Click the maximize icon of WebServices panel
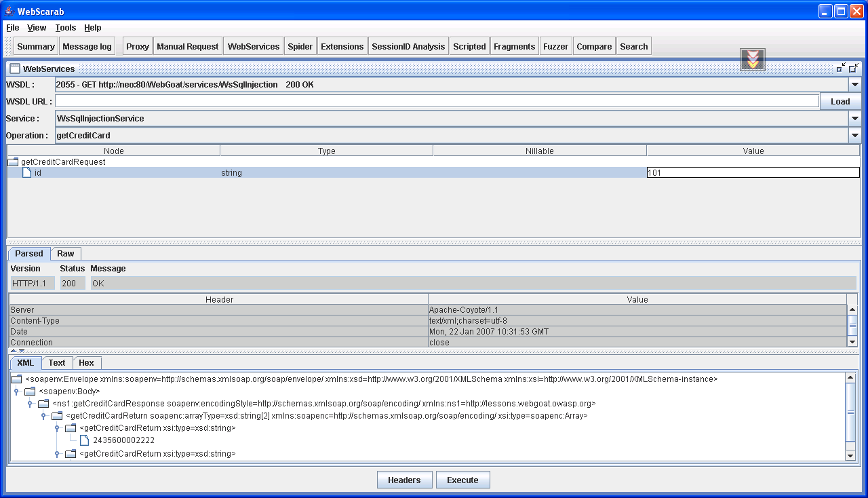The image size is (868, 498). (x=853, y=68)
